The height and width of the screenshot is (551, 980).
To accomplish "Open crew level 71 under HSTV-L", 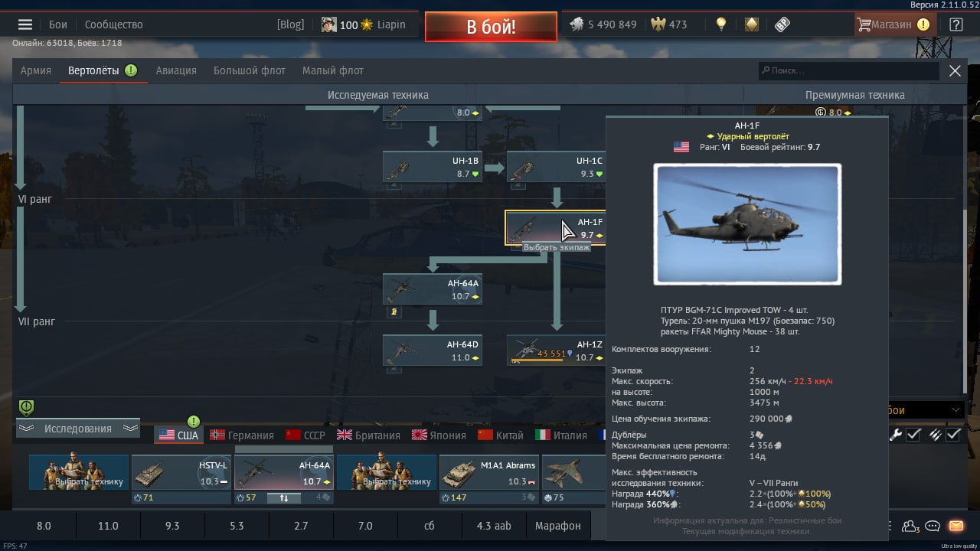I will (x=143, y=497).
